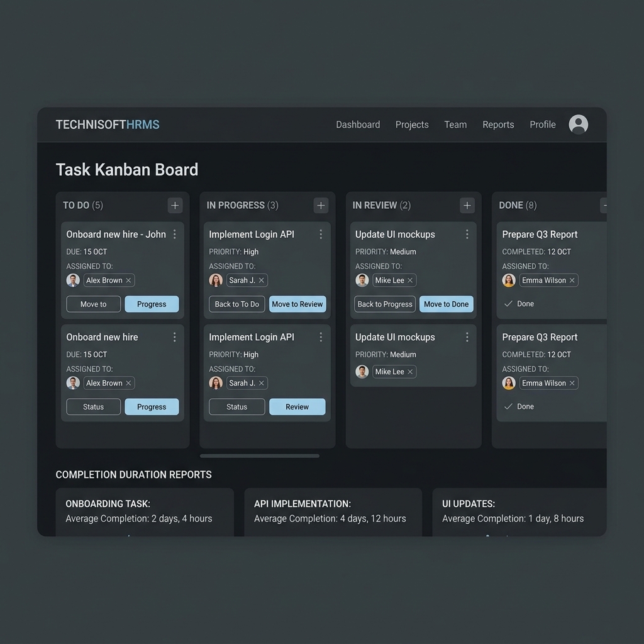Add a card to IN PROGRESS column
Image resolution: width=644 pixels, height=644 pixels.
point(321,206)
